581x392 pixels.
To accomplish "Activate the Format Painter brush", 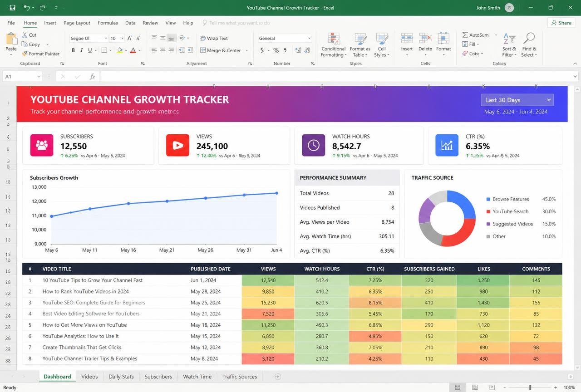I will (25, 54).
